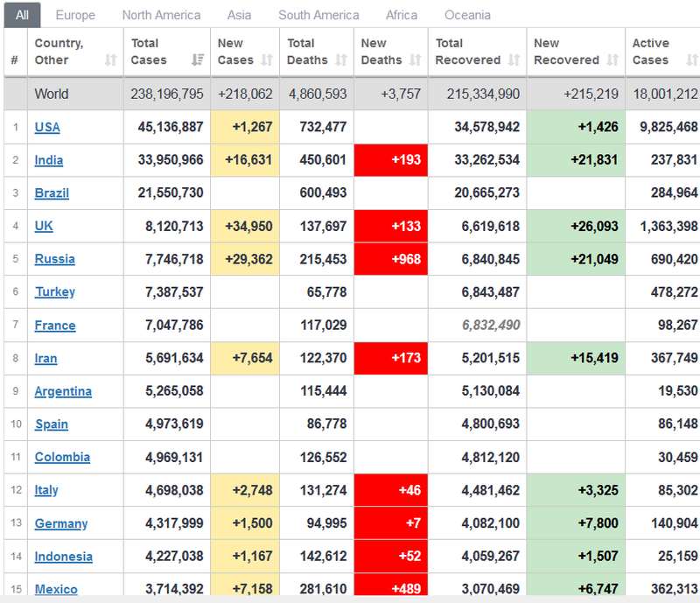Sort table by New Cases icon
The height and width of the screenshot is (603, 700).
[x=267, y=60]
